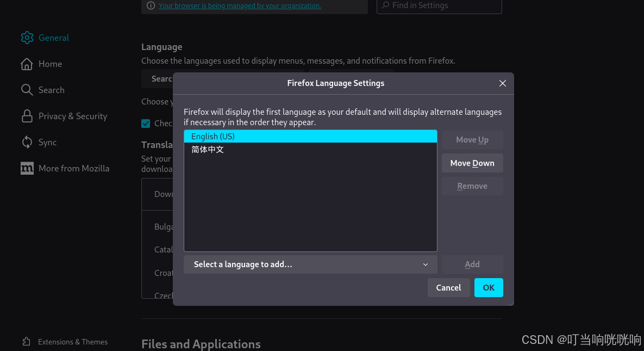Click the Find in Settings field
Screen dimensions: 644x351
439,6
